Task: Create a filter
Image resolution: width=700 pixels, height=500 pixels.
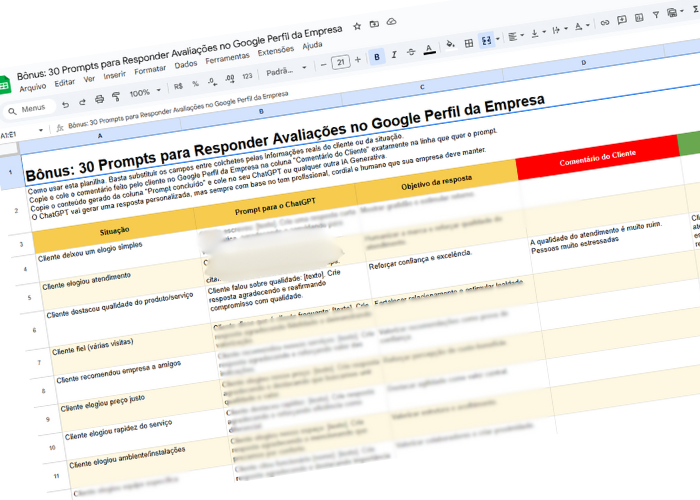Action: click(656, 15)
